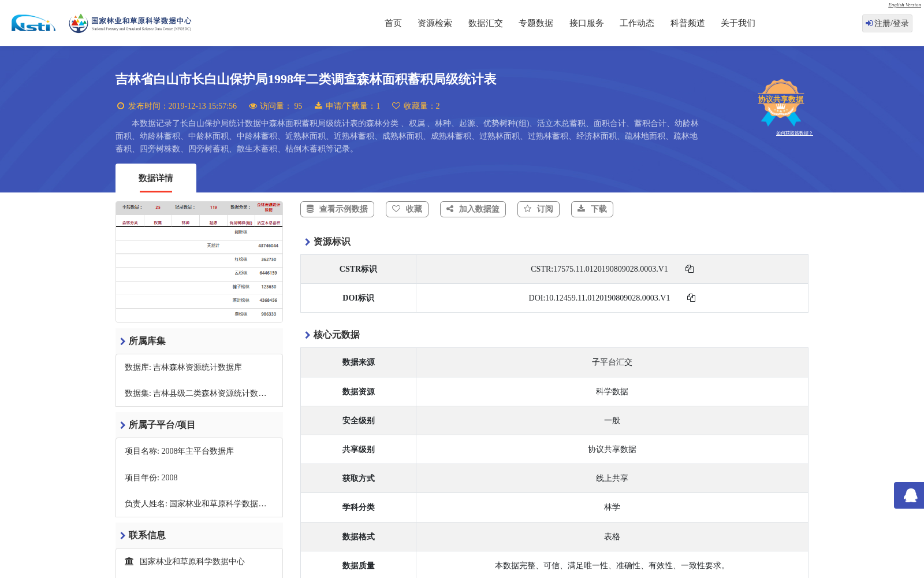The width and height of the screenshot is (924, 578).
Task: Open the 接口服务 menu item
Action: coord(587,23)
